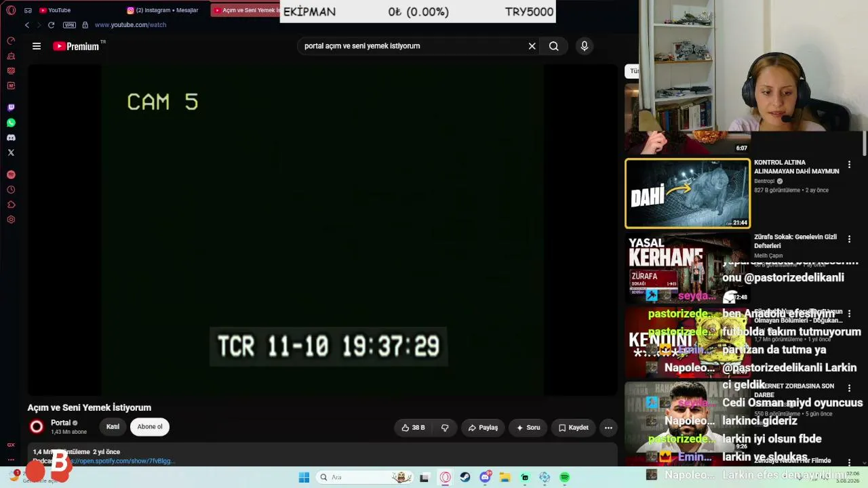Go back to the previous page
This screenshot has height=488, width=868.
pos(27,25)
